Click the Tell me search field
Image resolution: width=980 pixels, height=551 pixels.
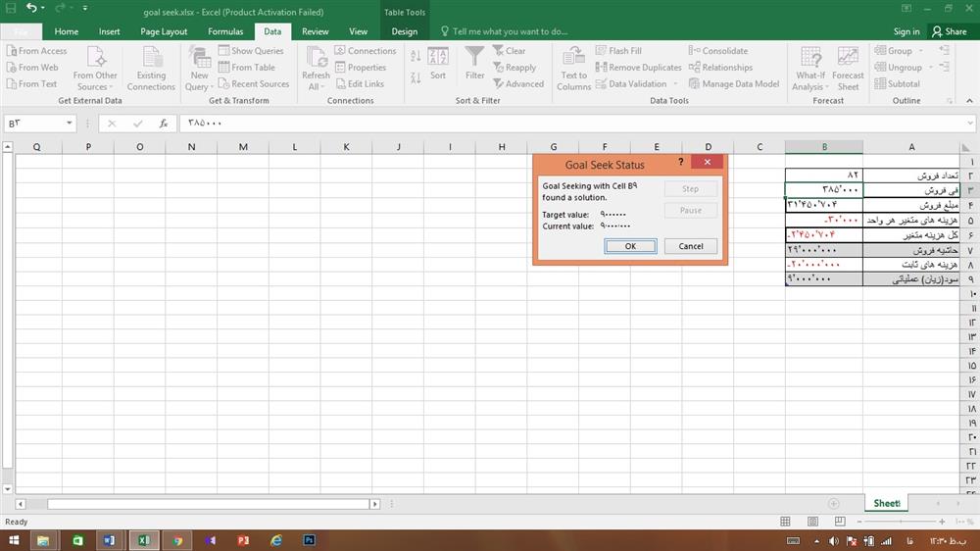coord(510,31)
